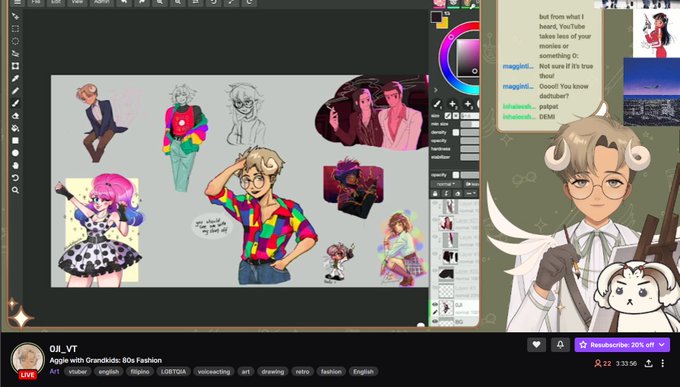This screenshot has height=387, width=680.
Task: Choose the hand pan tool
Action: [15, 166]
